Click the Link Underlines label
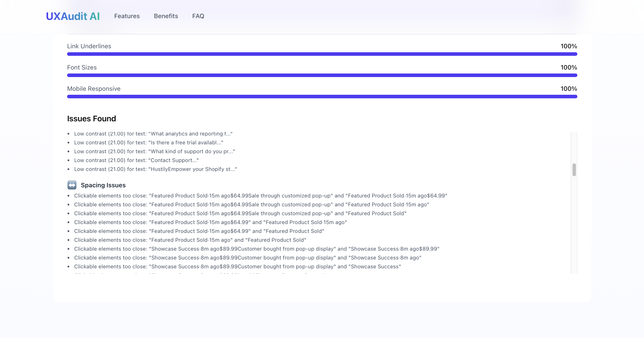Image resolution: width=644 pixels, height=360 pixels. 89,46
